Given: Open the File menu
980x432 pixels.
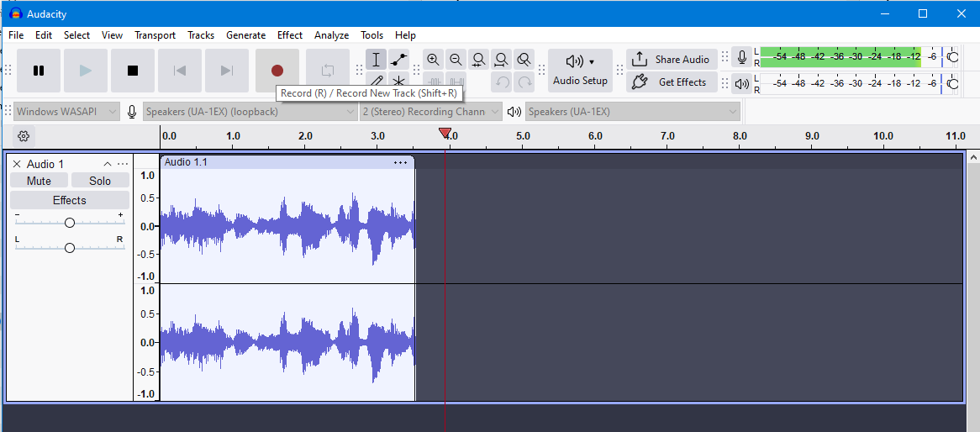Looking at the screenshot, I should click(x=16, y=35).
